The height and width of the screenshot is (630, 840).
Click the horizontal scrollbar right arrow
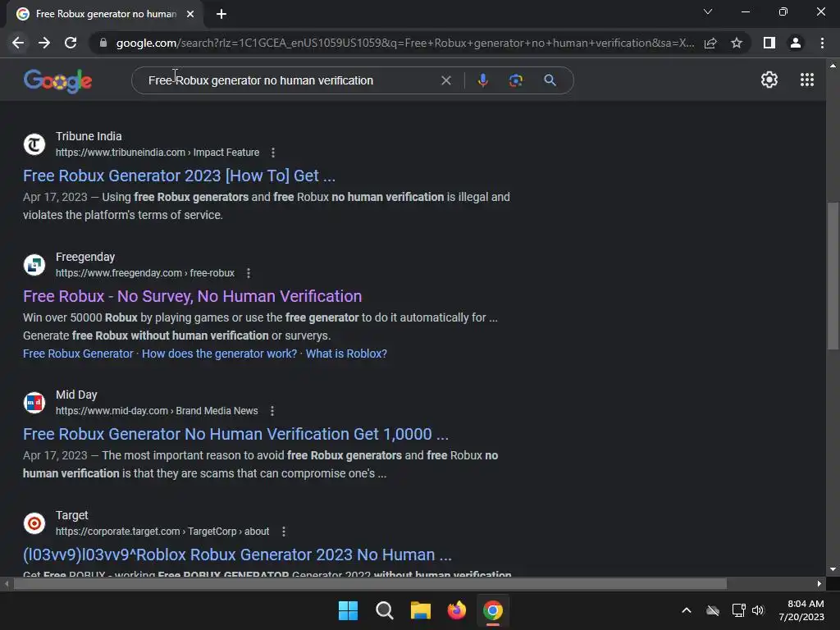point(819,583)
